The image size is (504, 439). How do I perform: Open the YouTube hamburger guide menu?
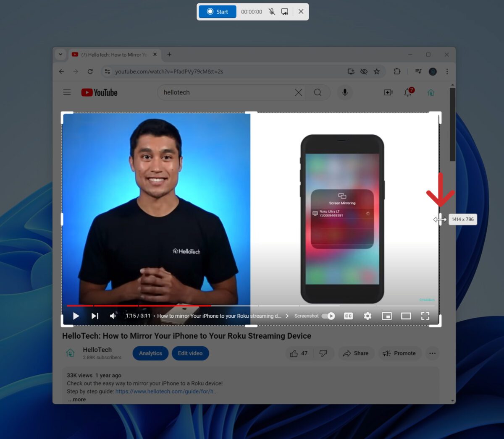click(x=67, y=92)
